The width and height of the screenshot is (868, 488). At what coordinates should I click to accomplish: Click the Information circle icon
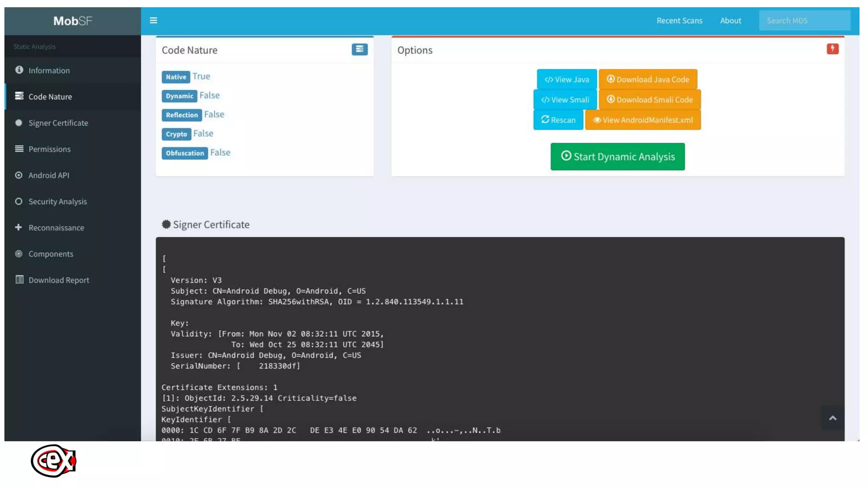pyautogui.click(x=19, y=70)
